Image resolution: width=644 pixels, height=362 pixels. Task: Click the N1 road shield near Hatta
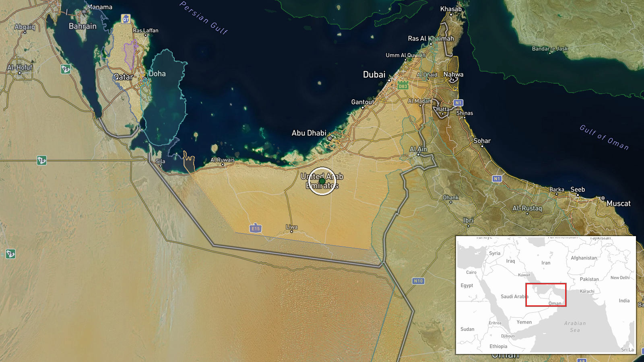coord(458,103)
